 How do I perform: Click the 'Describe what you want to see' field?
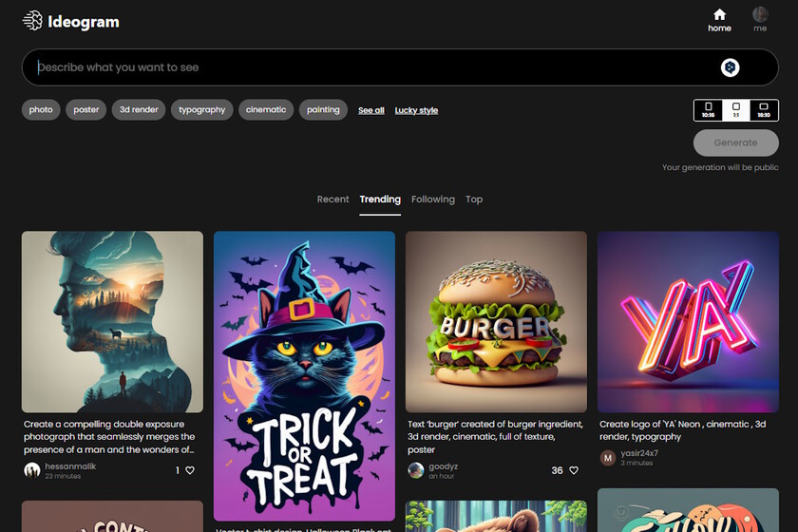[370, 67]
